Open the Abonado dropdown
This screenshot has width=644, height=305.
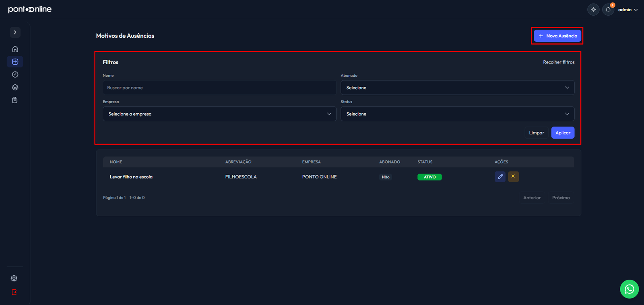pyautogui.click(x=457, y=88)
